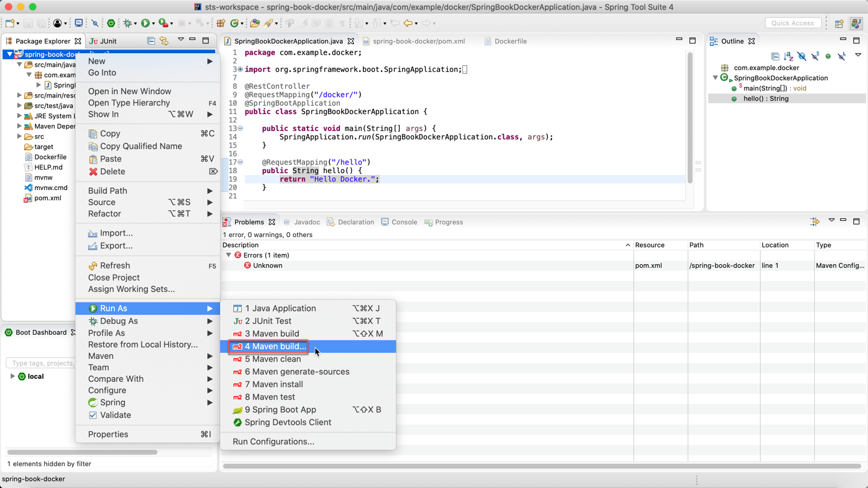Expand the local node in Boot Dashboard
Image resolution: width=868 pixels, height=488 pixels.
tap(12, 376)
